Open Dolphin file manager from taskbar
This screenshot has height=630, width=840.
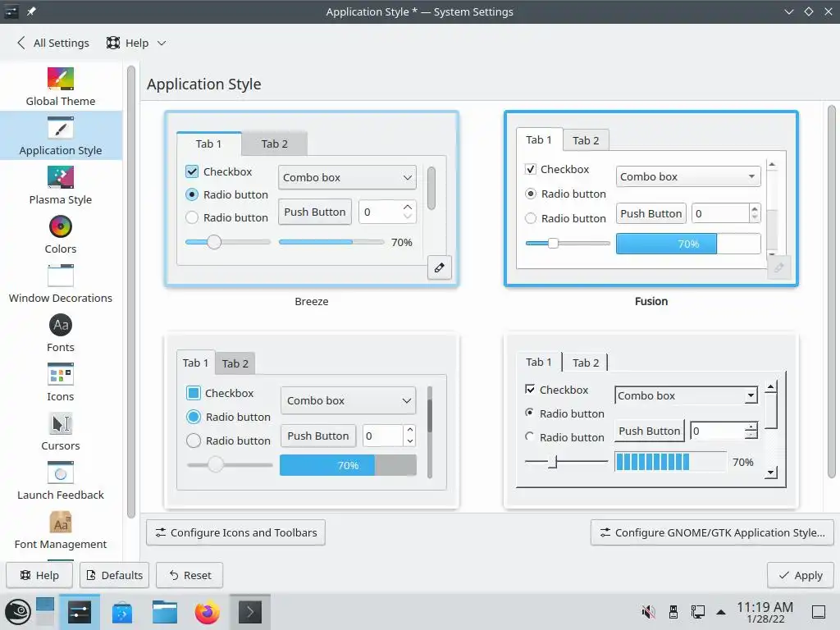[164, 612]
